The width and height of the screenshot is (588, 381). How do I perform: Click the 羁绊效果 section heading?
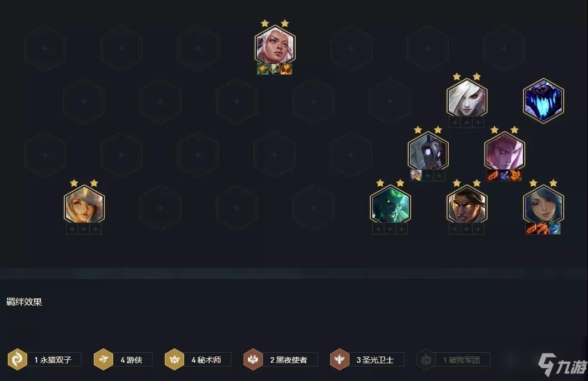point(24,302)
